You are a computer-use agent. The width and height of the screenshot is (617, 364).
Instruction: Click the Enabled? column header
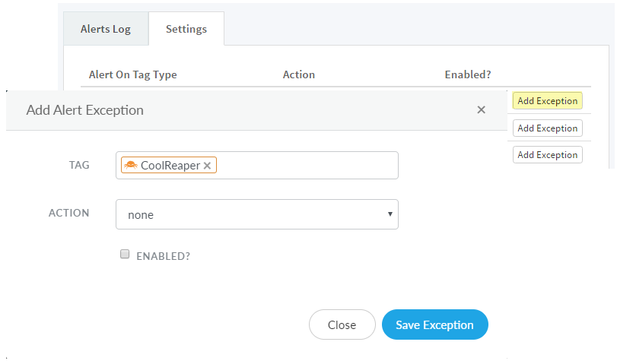tap(468, 74)
